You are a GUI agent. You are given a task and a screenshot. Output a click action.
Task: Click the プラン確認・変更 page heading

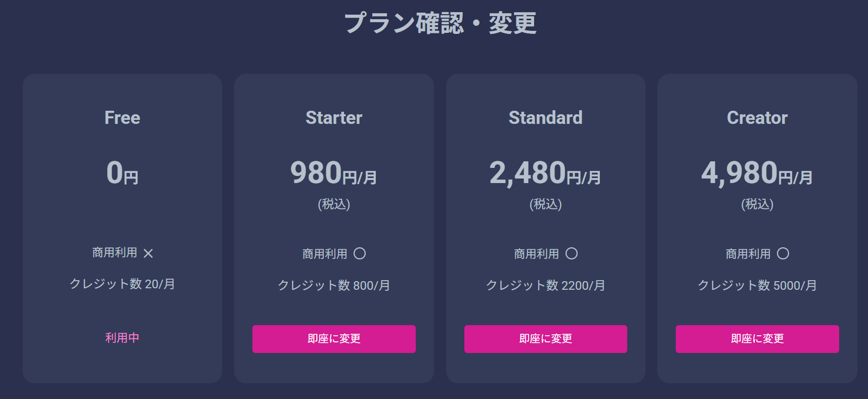point(440,23)
